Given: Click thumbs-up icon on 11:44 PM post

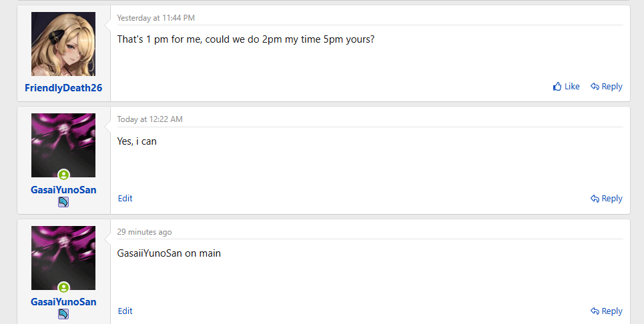Looking at the screenshot, I should (x=557, y=87).
